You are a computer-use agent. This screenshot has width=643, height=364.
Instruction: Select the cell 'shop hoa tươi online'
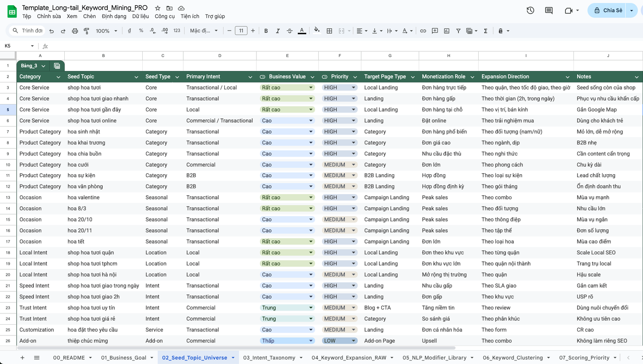click(103, 121)
